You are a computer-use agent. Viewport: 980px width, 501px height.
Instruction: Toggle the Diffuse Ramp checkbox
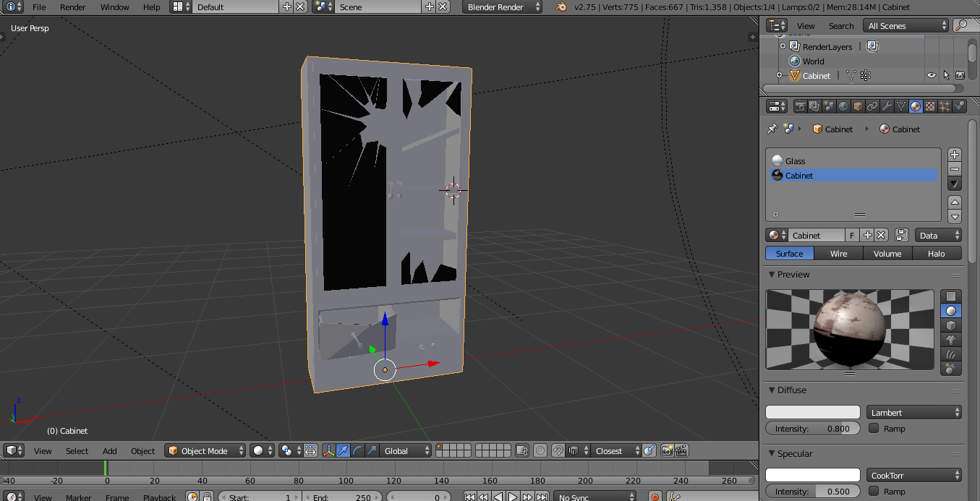pos(874,428)
